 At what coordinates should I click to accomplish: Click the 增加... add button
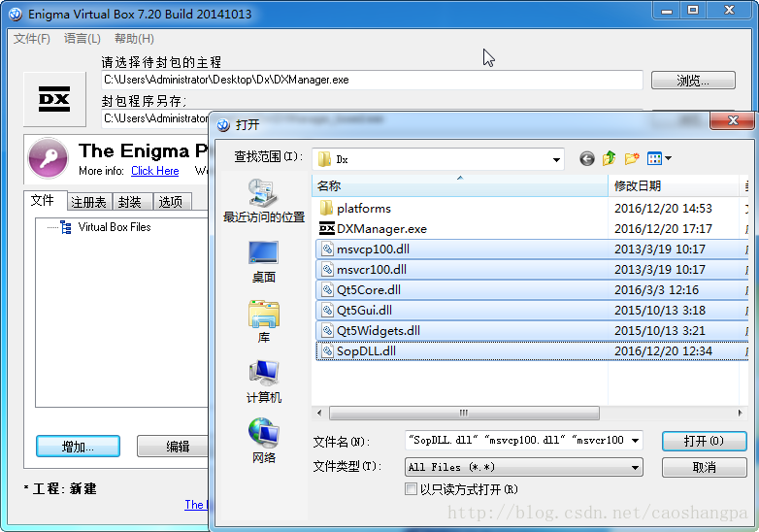(78, 447)
